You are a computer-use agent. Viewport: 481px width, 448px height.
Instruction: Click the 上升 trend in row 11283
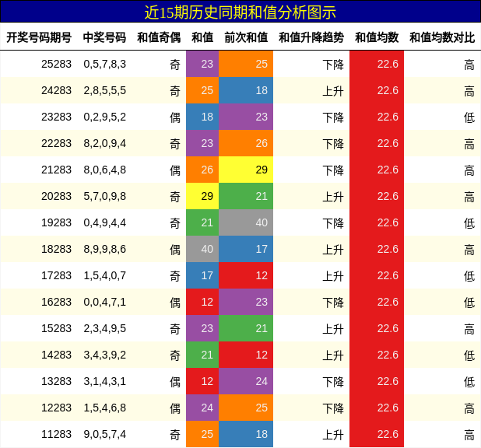333,435
